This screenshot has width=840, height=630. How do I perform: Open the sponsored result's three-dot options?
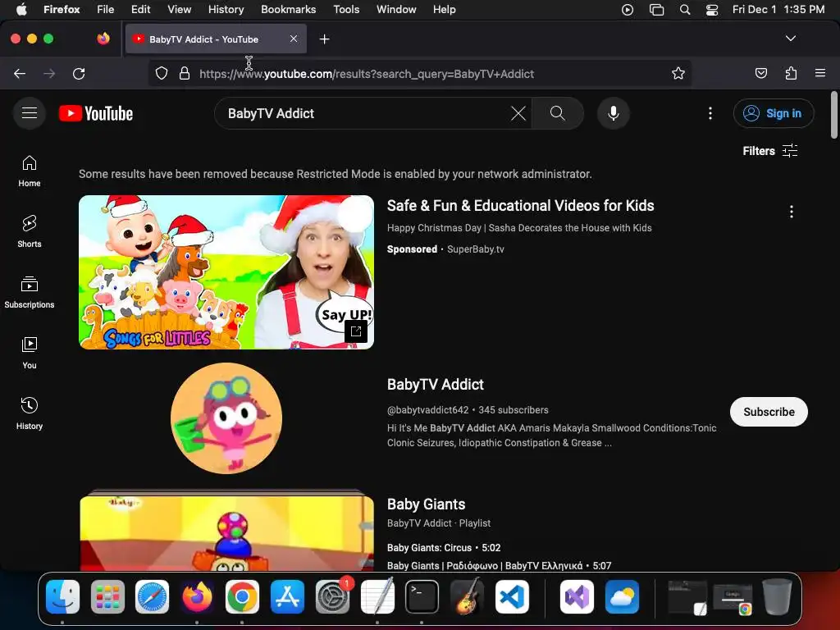[x=792, y=212]
